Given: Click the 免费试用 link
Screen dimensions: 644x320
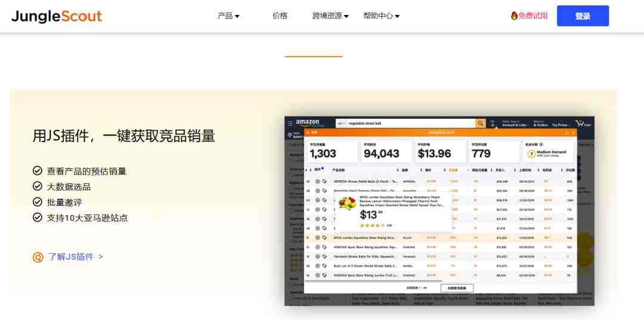Looking at the screenshot, I should pos(532,16).
